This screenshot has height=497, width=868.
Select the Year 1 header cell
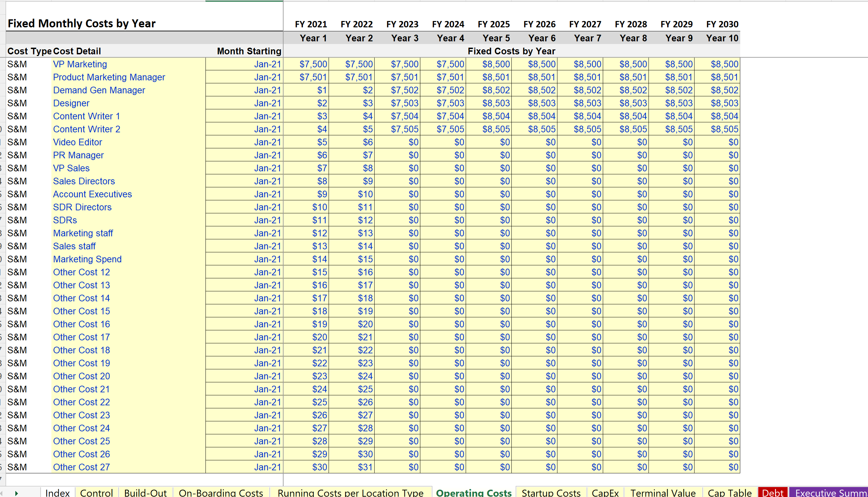click(x=313, y=38)
